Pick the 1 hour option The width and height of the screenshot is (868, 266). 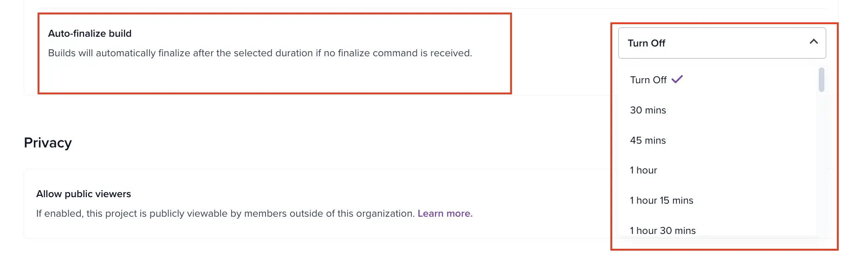point(643,170)
